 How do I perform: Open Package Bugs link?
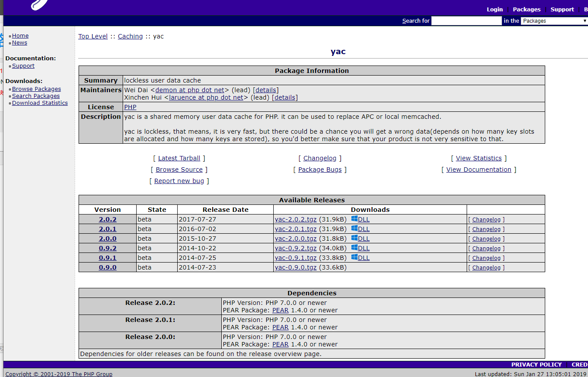320,169
